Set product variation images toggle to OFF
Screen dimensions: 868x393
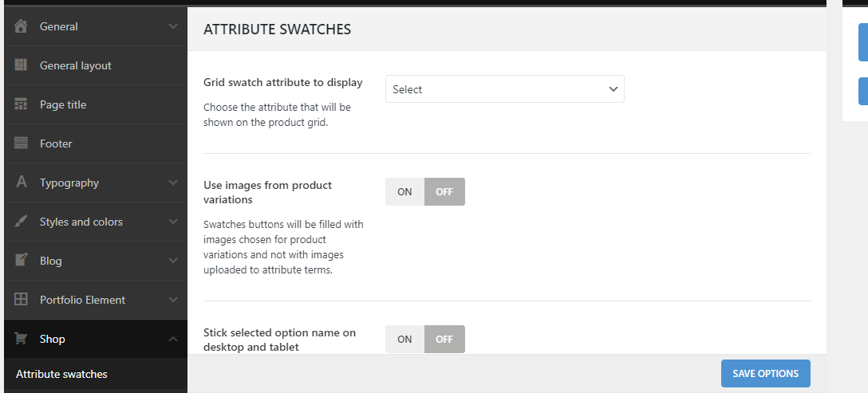(x=444, y=192)
